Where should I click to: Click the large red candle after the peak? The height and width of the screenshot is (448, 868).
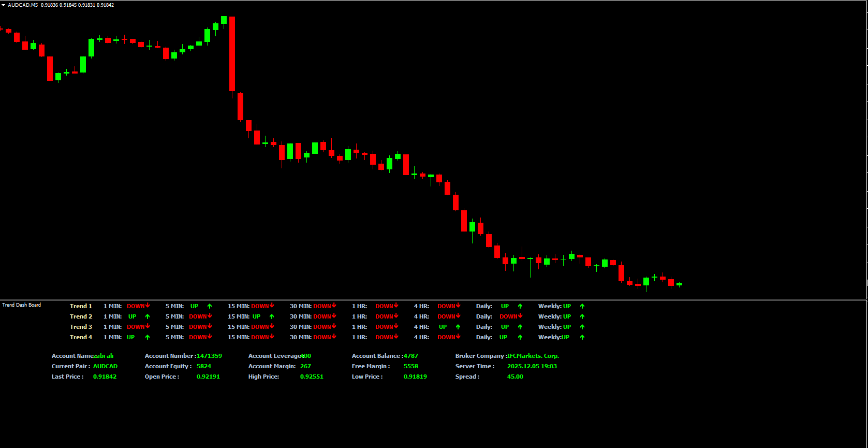click(232, 54)
